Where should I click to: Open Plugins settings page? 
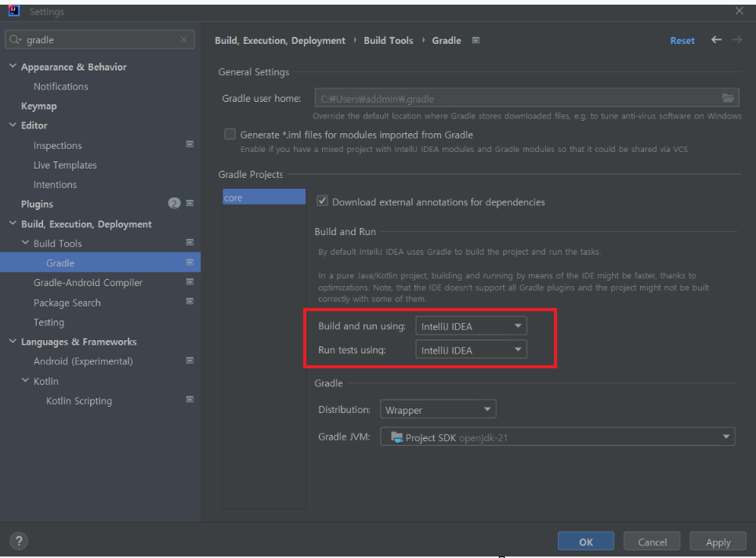(37, 204)
